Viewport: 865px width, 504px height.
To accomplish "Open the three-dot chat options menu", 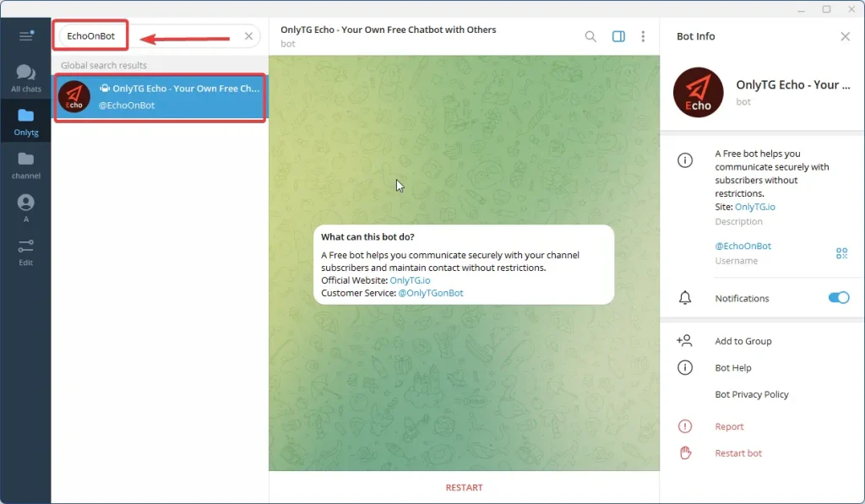I will (x=643, y=36).
